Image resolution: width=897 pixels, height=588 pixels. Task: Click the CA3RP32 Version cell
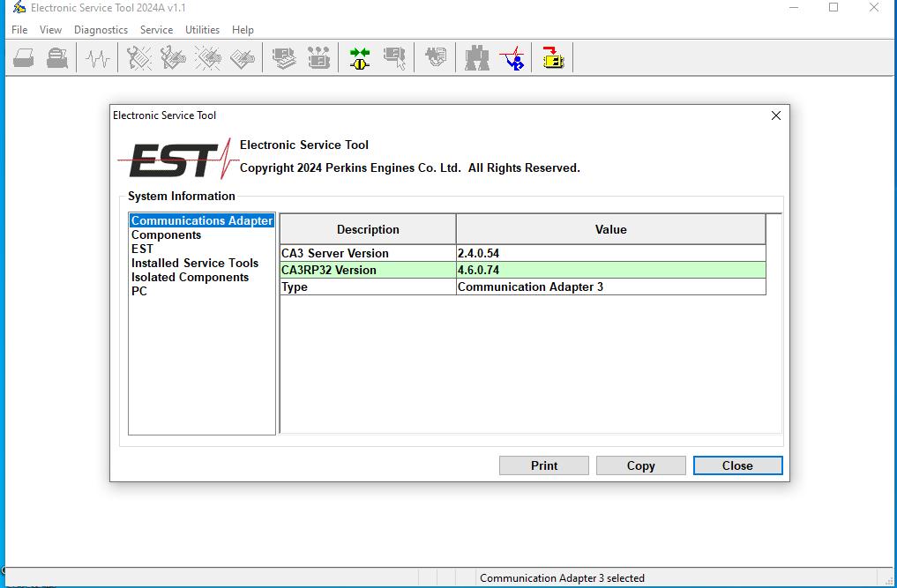click(368, 270)
